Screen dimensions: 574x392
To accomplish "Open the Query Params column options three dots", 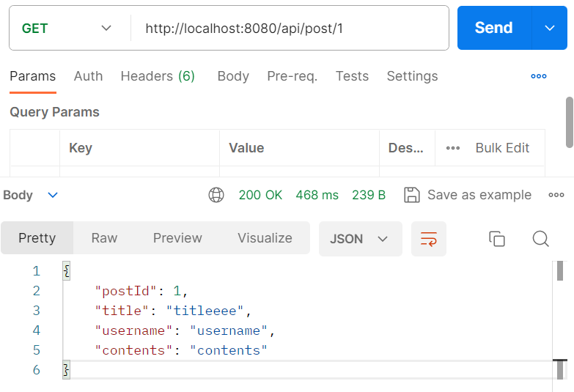I will tap(453, 148).
